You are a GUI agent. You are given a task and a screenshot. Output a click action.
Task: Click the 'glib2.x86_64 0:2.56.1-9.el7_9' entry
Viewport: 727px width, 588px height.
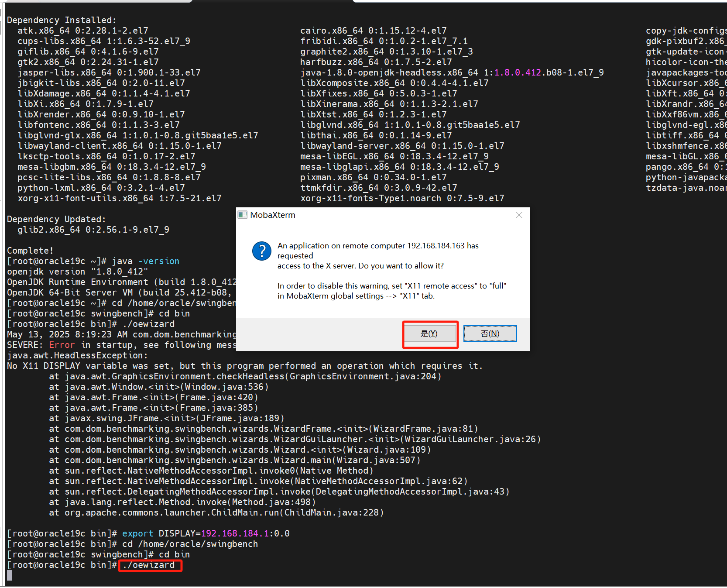point(93,230)
